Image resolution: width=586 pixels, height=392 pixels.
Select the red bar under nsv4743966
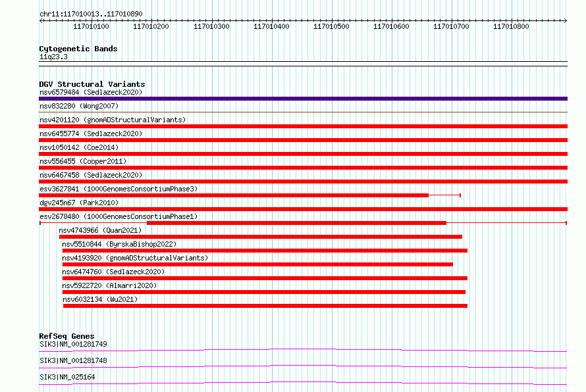(261, 237)
